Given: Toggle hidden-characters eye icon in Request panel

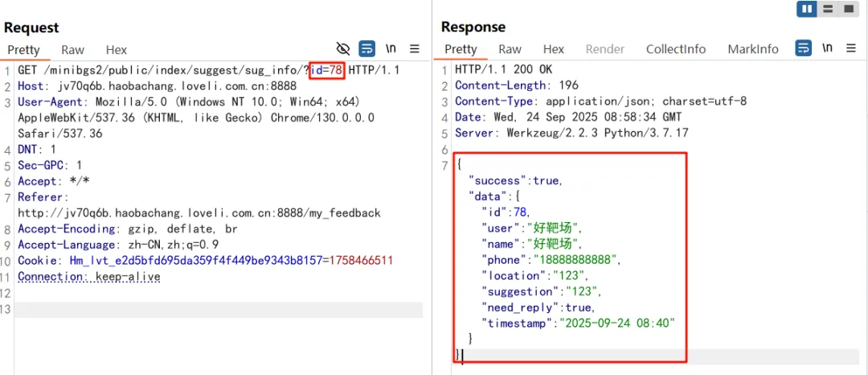Looking at the screenshot, I should pos(343,49).
